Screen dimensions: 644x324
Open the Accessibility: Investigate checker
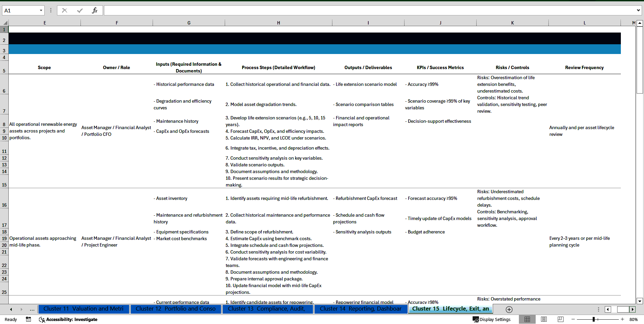[68, 319]
